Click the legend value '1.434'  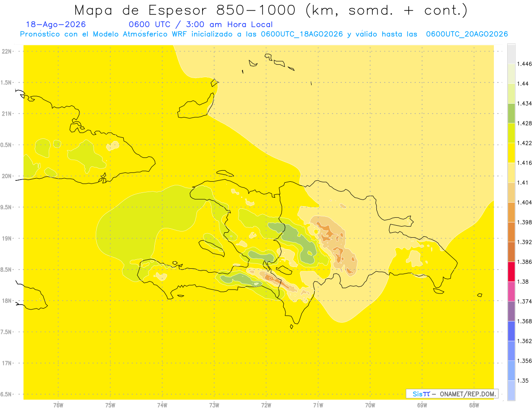(x=524, y=104)
